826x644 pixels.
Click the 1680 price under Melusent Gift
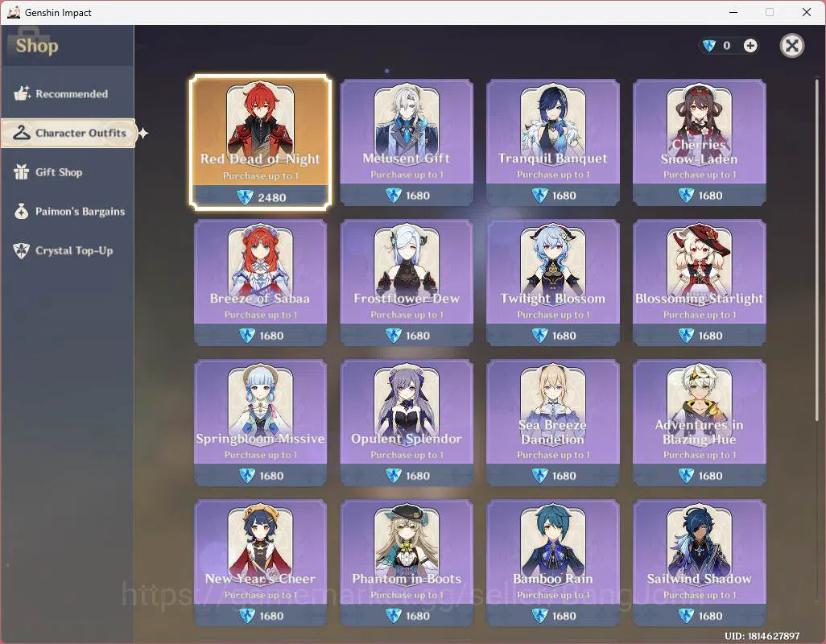(x=418, y=196)
